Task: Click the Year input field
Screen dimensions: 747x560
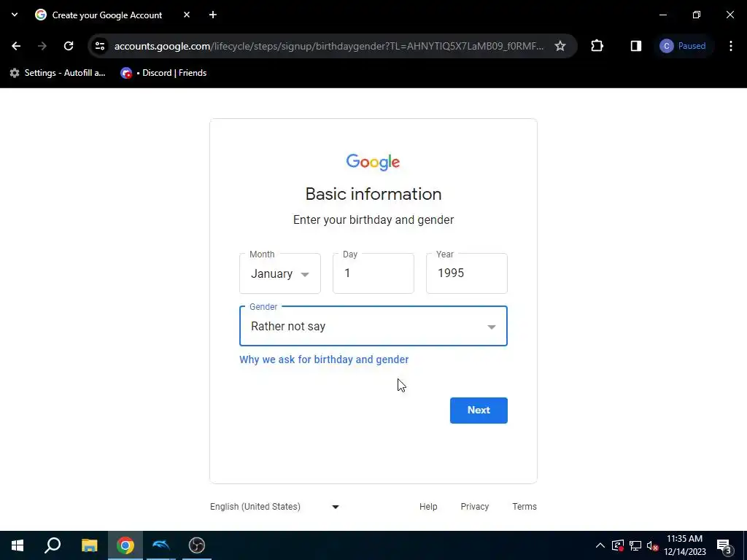Action: [467, 273]
